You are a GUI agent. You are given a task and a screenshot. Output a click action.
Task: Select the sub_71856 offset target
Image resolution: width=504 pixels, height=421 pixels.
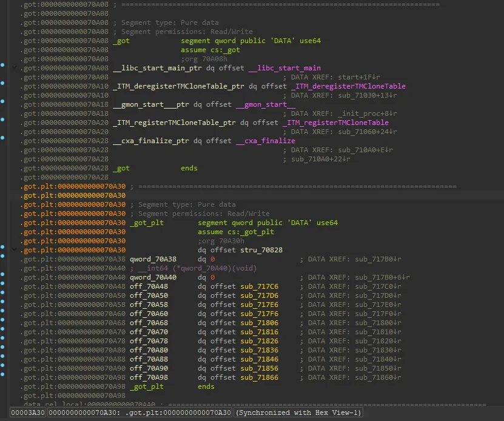point(260,368)
